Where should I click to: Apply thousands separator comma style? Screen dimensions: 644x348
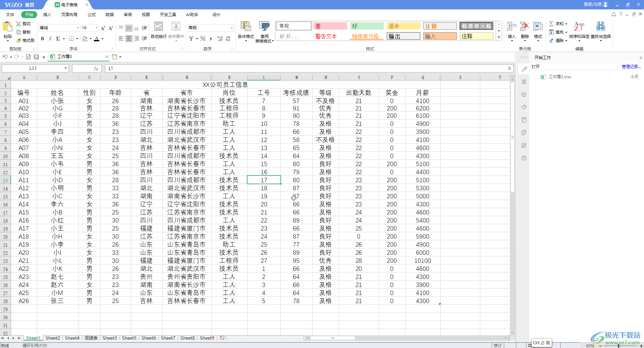211,39
